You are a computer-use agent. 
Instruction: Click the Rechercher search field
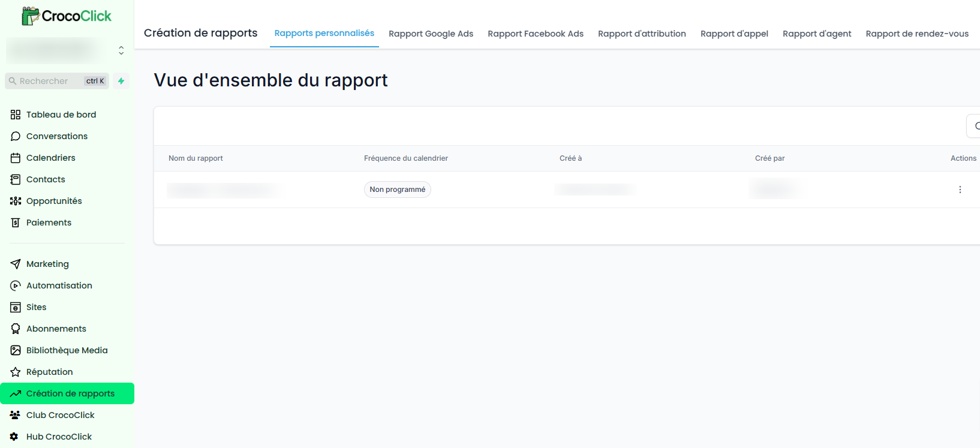coord(57,81)
